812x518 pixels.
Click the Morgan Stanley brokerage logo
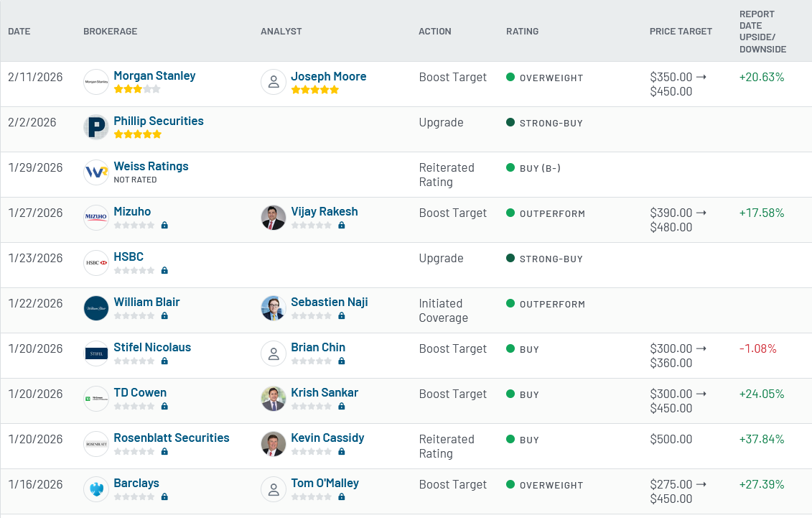click(x=96, y=82)
